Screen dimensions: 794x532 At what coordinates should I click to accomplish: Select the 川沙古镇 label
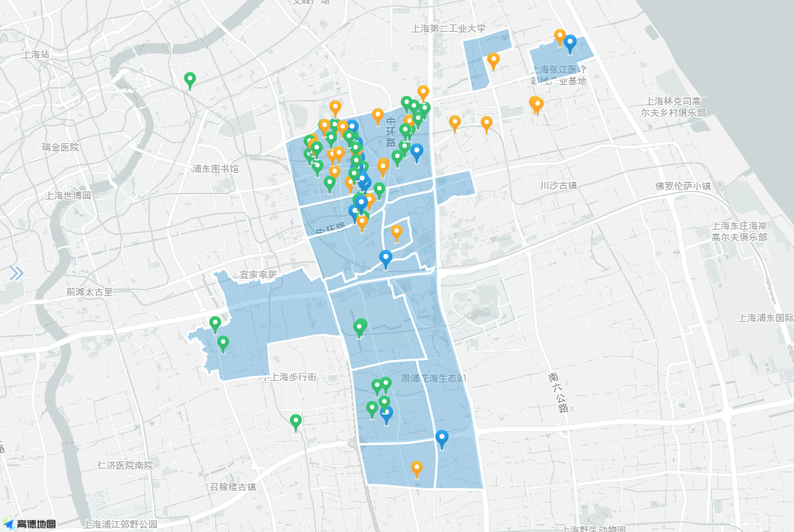point(559,186)
